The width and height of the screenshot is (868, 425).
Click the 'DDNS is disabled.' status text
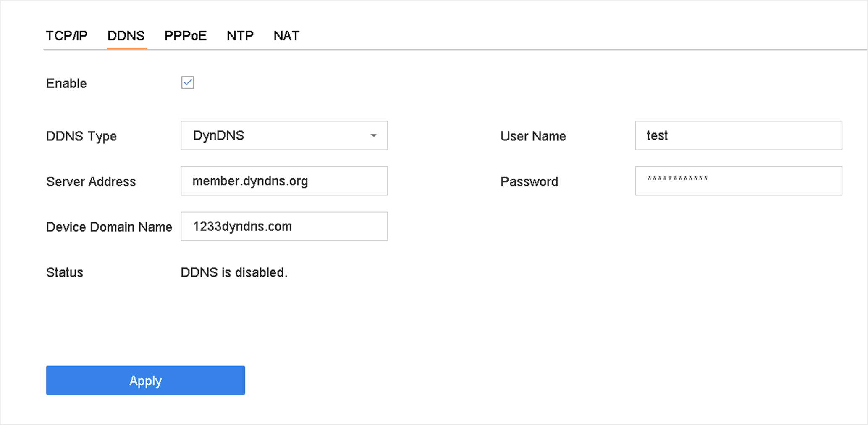(x=234, y=272)
